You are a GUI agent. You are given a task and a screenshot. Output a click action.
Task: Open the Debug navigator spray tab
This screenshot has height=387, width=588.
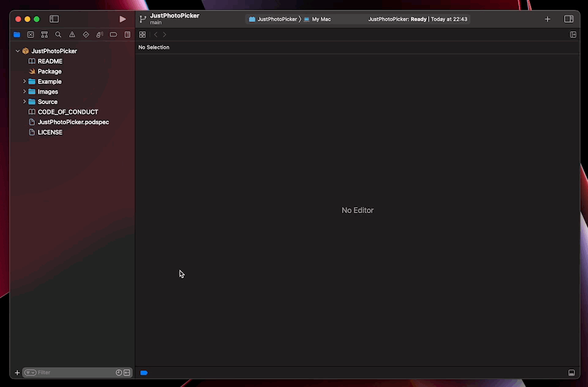click(100, 34)
